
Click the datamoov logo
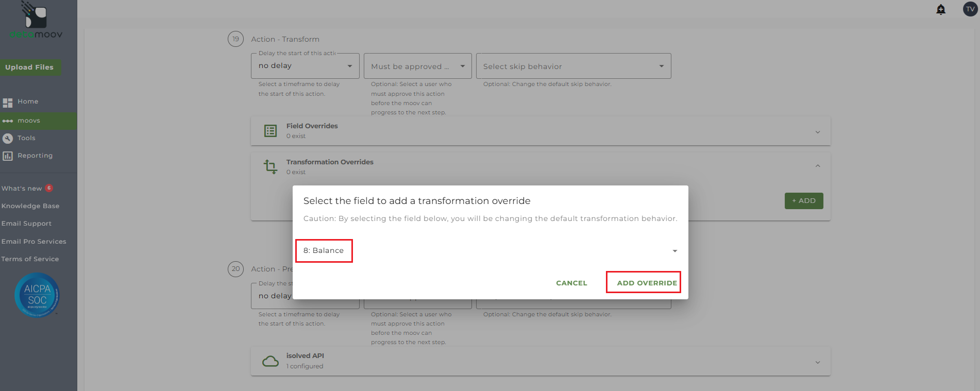(x=36, y=21)
